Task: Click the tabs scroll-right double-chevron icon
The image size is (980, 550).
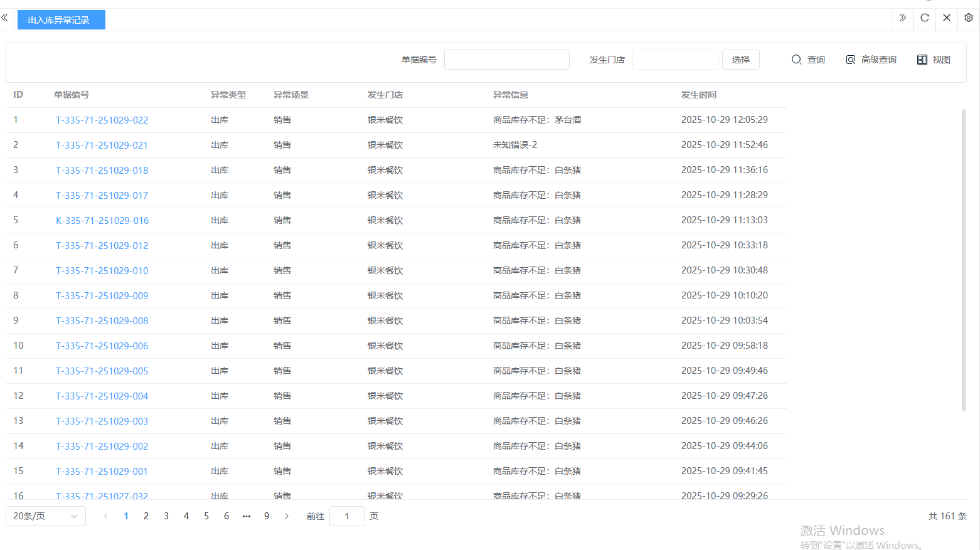Action: 902,18
